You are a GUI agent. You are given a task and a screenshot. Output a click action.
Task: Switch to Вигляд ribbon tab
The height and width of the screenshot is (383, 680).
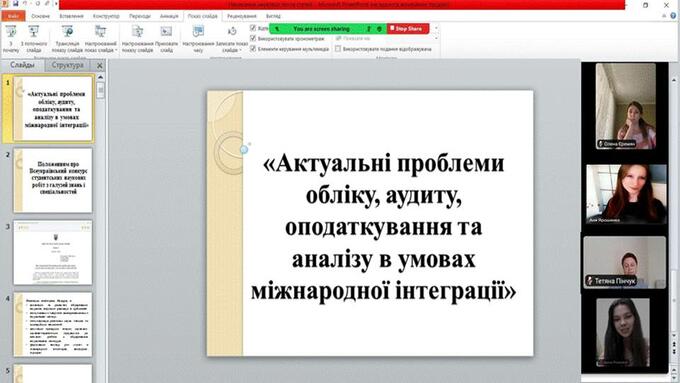pos(273,16)
